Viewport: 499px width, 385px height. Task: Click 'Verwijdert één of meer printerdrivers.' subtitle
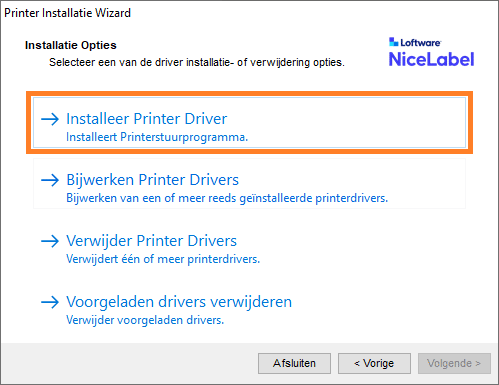click(x=163, y=259)
